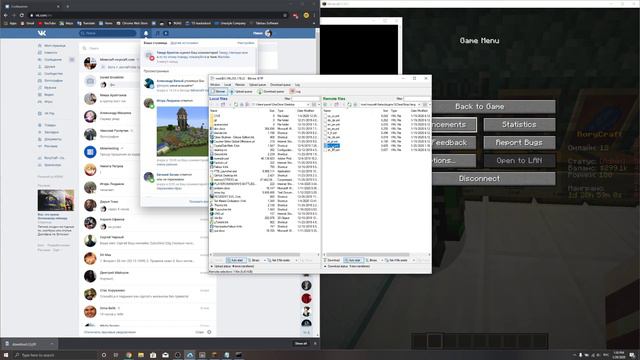The image size is (640, 360).
Task: Click the Chrome back arrow
Action: (6, 15)
